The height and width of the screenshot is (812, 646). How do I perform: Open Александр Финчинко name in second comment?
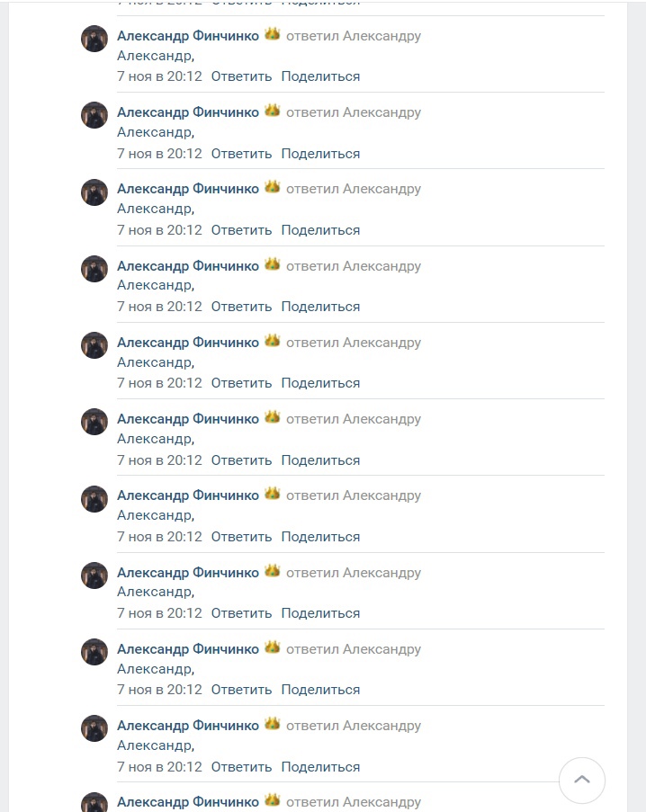(188, 112)
